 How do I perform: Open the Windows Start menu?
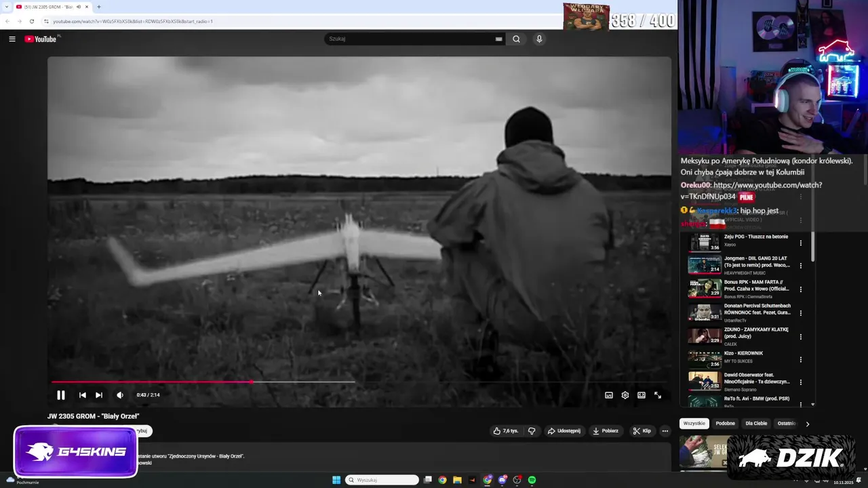pyautogui.click(x=336, y=480)
